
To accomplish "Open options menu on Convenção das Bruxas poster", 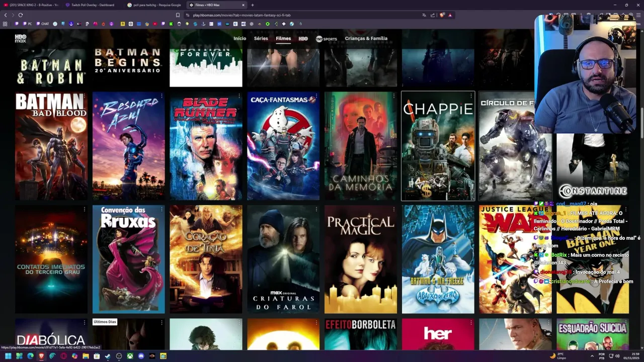I will (162, 209).
